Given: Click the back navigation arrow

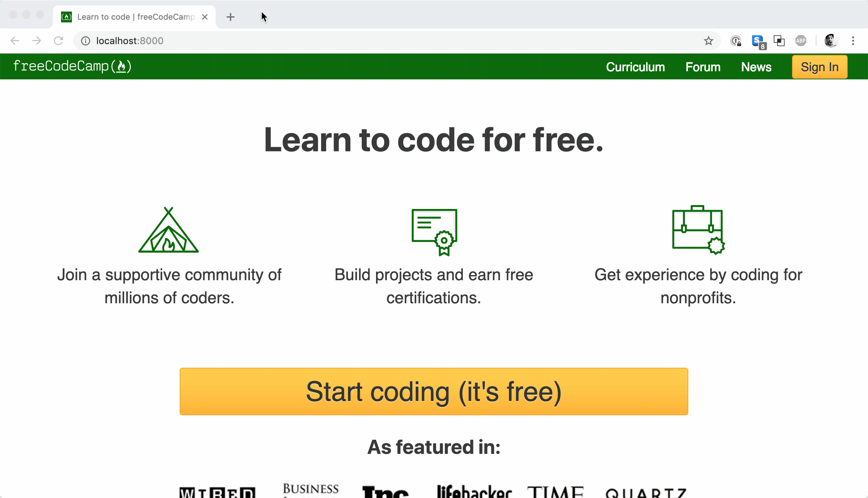Looking at the screenshot, I should 15,41.
